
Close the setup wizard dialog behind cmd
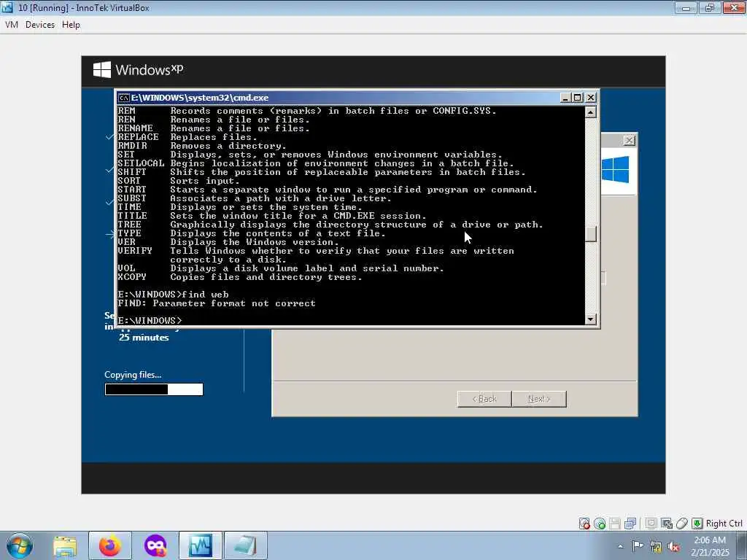tap(630, 141)
